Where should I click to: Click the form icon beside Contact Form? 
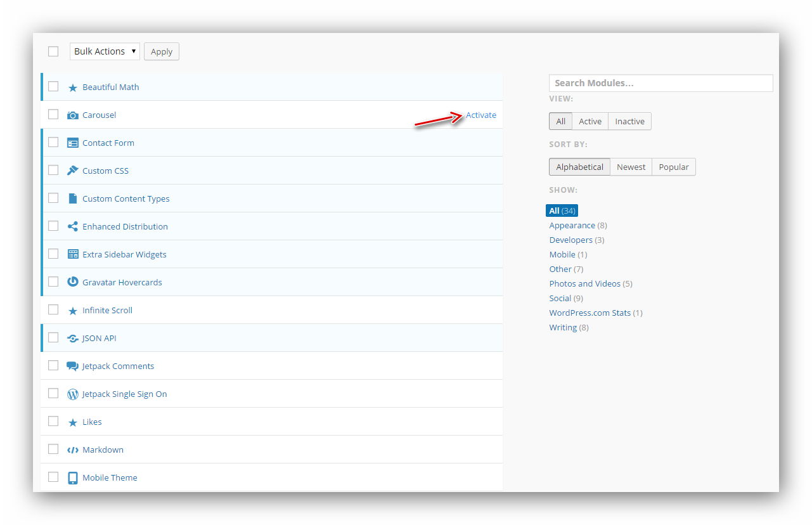(73, 143)
